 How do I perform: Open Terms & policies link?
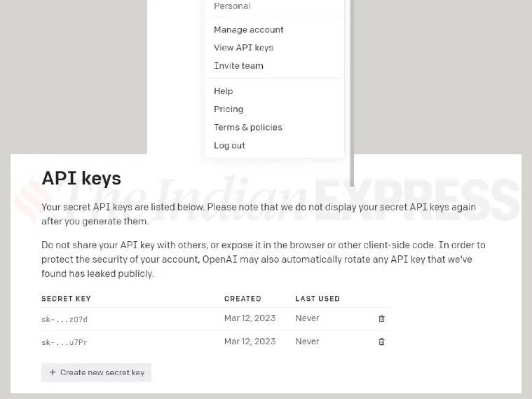(x=247, y=128)
